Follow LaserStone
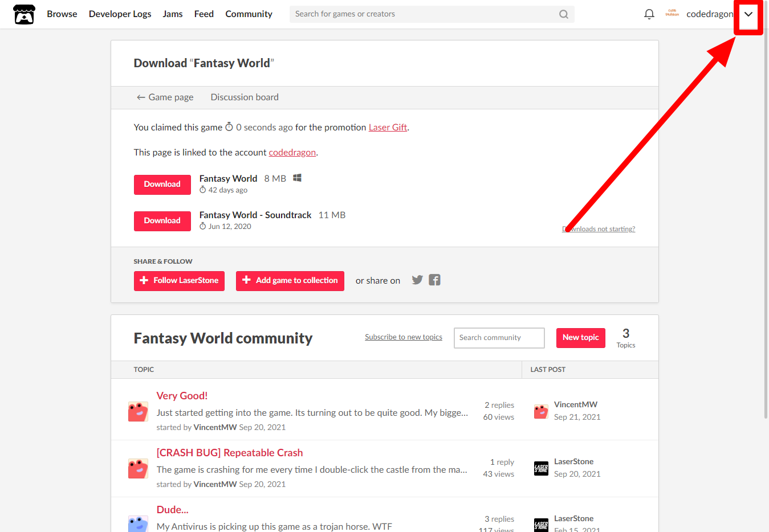The height and width of the screenshot is (532, 769). 179,281
